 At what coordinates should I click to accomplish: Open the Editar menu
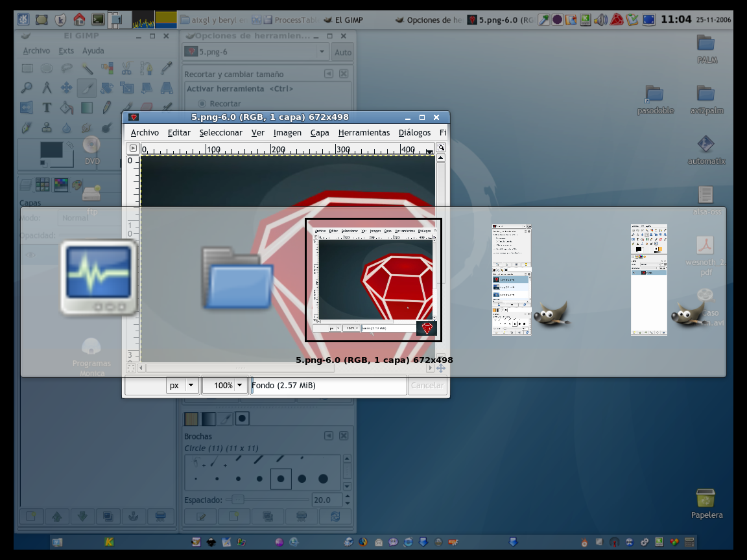point(179,132)
